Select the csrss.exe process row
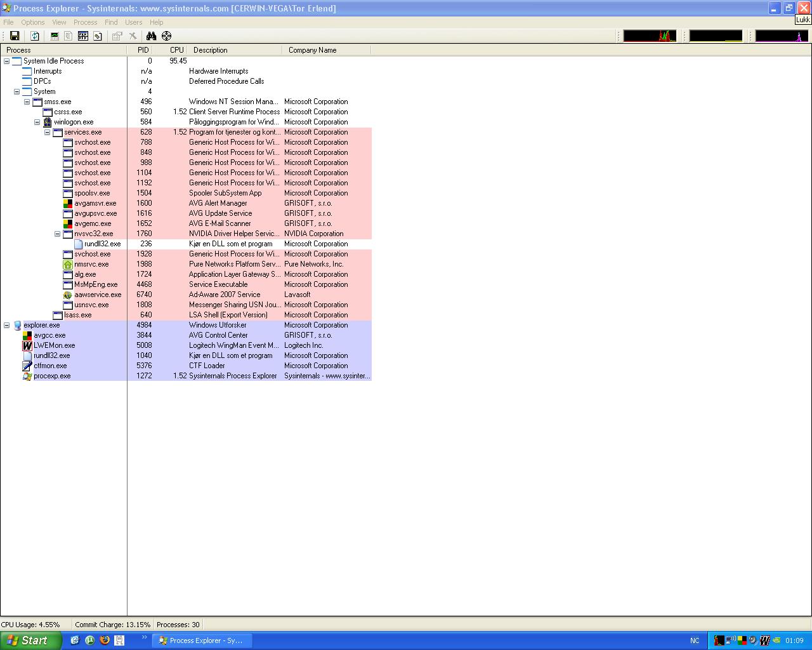 (x=186, y=112)
